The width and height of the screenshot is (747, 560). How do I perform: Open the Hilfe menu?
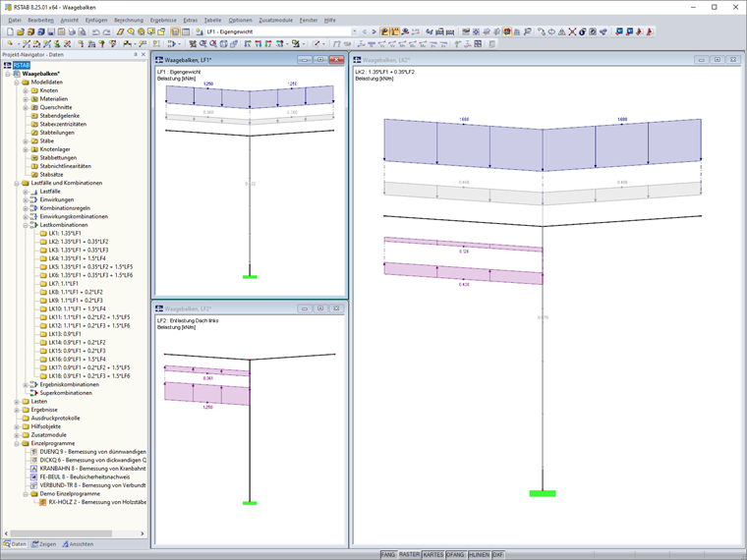tap(329, 20)
